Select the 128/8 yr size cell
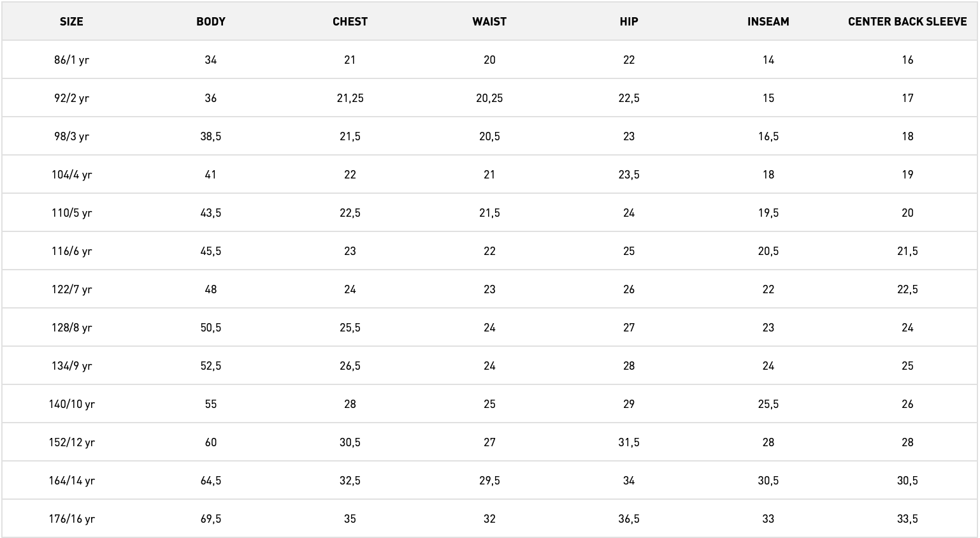Screen dimensions: 980x538 [71, 328]
